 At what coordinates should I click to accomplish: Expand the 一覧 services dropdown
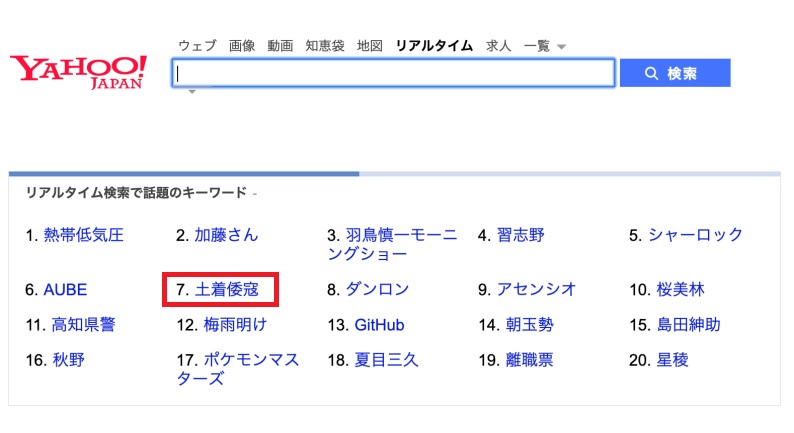coord(543,46)
